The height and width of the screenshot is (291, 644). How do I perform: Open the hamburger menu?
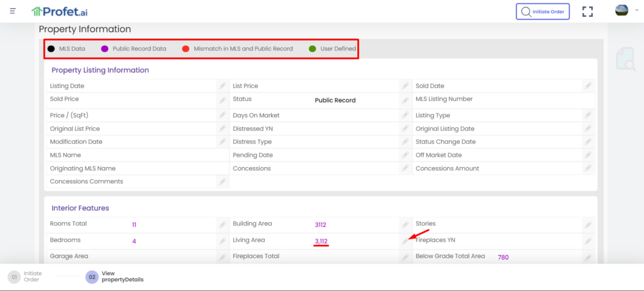[13, 11]
